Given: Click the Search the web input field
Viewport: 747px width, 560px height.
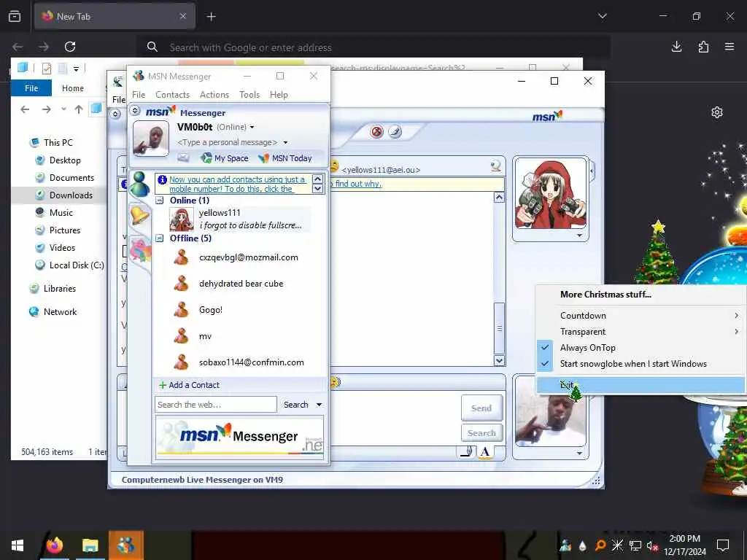Looking at the screenshot, I should click(x=215, y=405).
